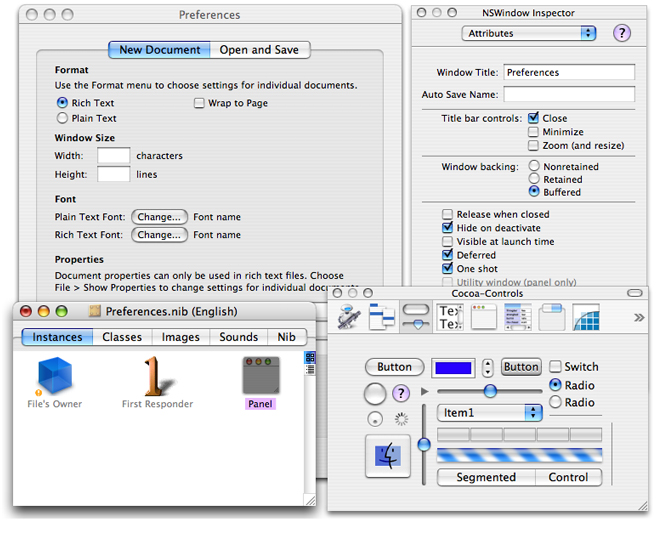Select the Classes tab
The image size is (663, 534).
coord(122,337)
